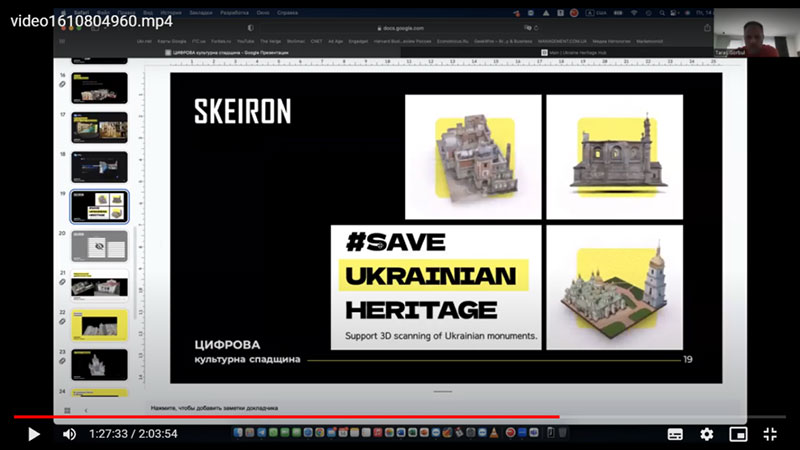The height and width of the screenshot is (450, 800).
Task: Open Trash in the Dock
Action: point(562,433)
